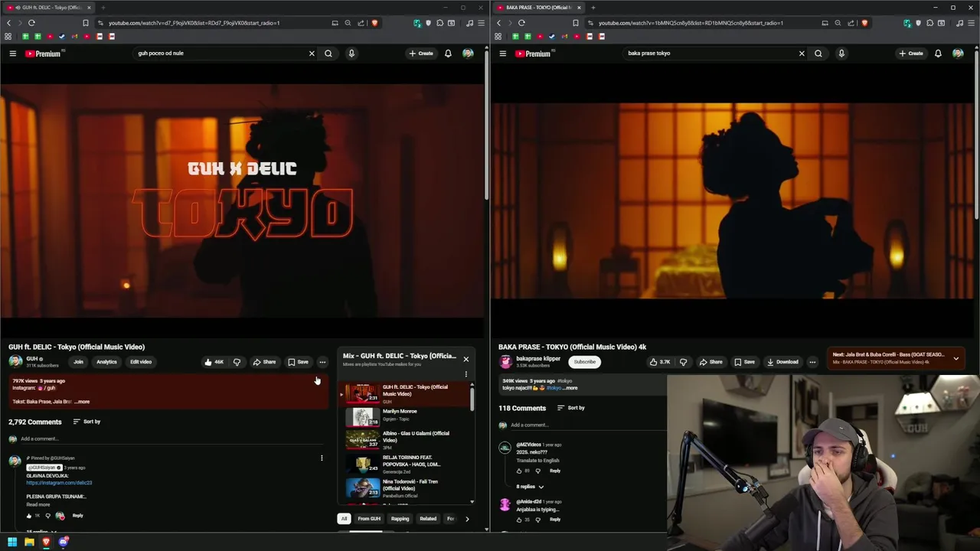Start voice search microphone in left window

click(351, 54)
